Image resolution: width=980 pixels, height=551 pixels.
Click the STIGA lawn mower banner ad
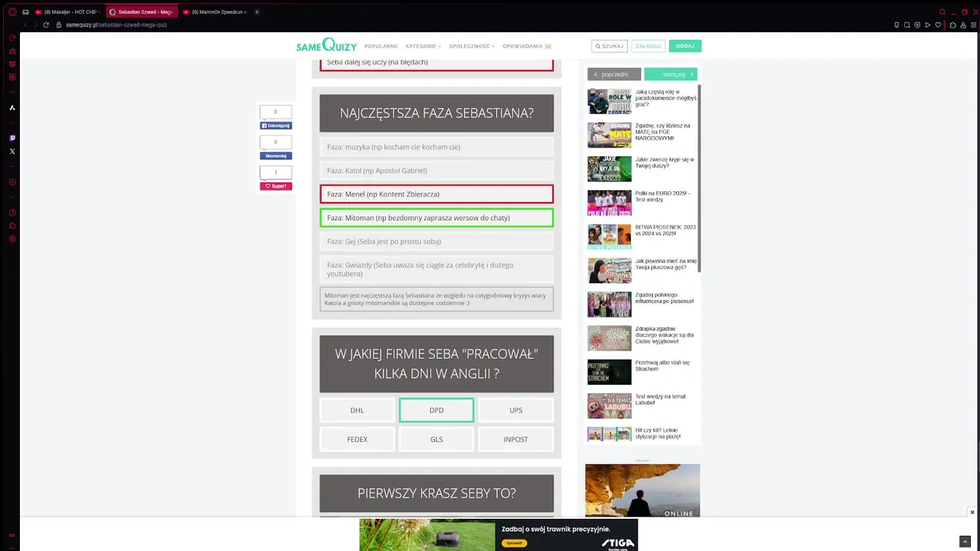pos(498,535)
